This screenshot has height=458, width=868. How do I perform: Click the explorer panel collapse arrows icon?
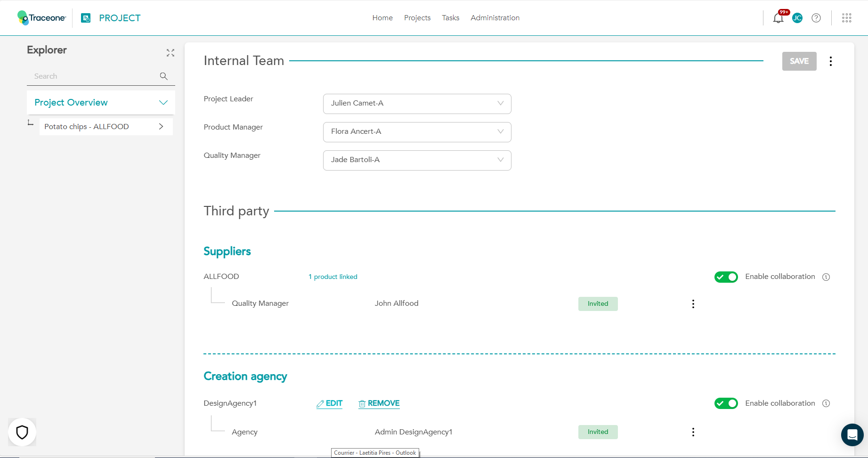pos(170,53)
